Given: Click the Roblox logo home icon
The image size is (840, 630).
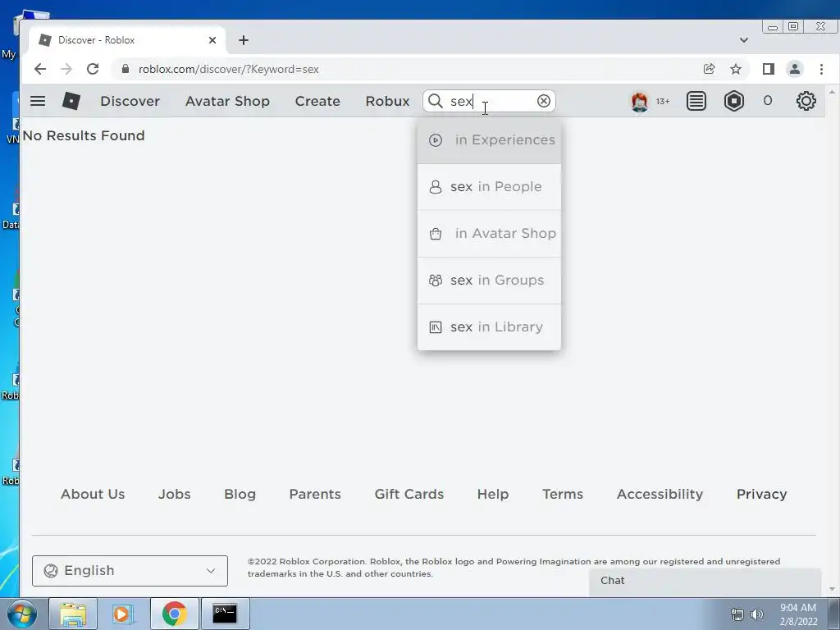Looking at the screenshot, I should [71, 101].
